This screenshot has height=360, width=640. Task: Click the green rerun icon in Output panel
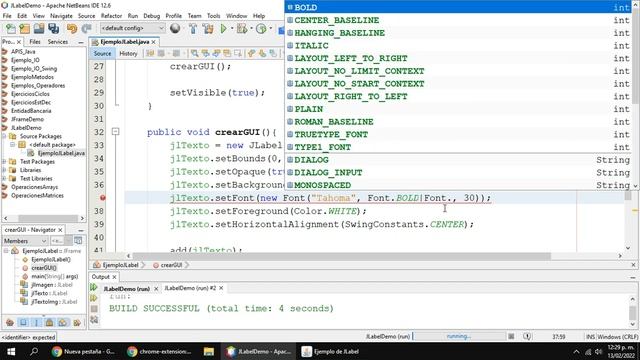(94, 287)
